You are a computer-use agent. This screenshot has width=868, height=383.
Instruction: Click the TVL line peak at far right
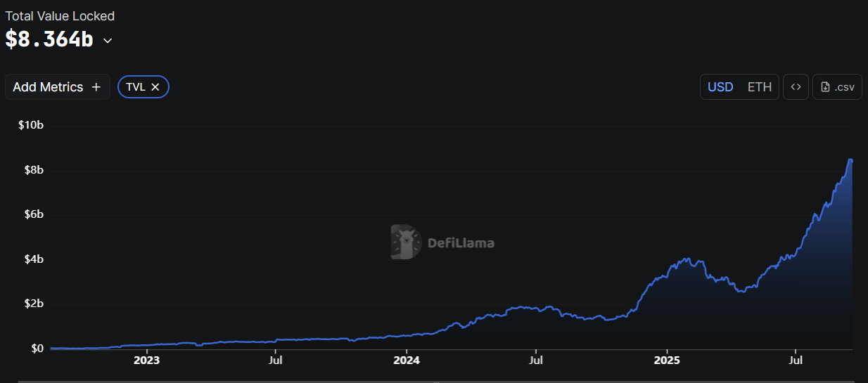[850, 160]
